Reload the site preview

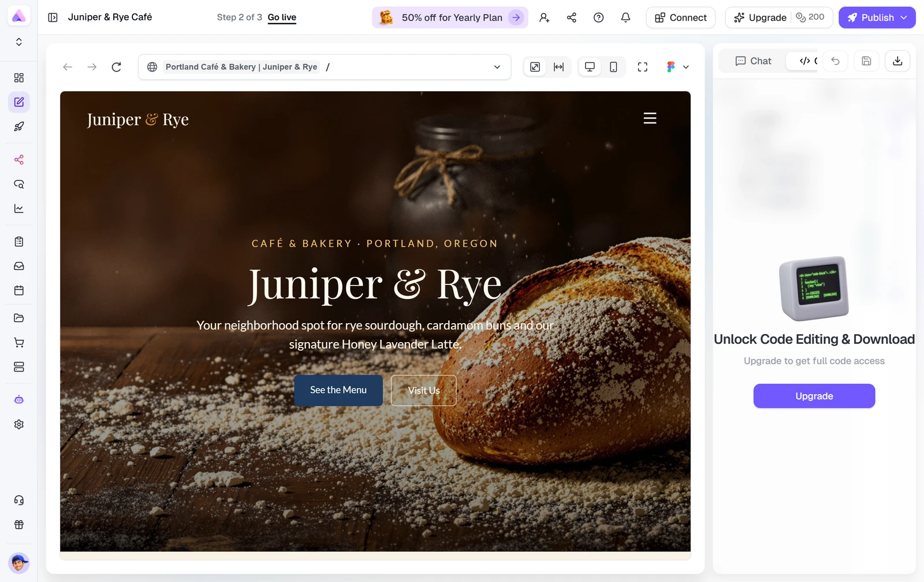click(116, 67)
